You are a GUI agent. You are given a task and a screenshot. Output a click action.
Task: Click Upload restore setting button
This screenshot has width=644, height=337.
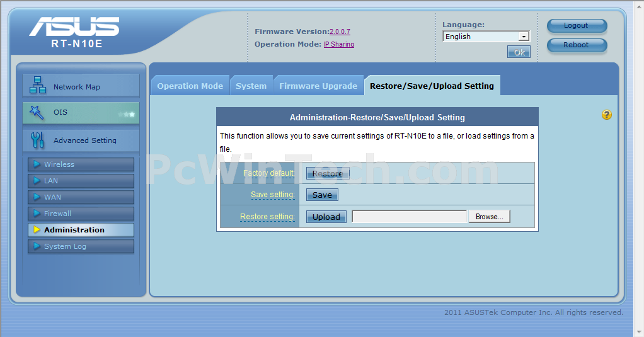click(x=326, y=217)
